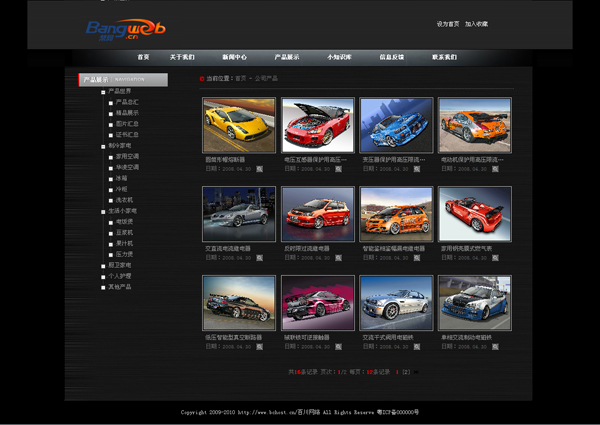The width and height of the screenshot is (600, 425).
Task: Click magnifier icon under the pink car
Action: pos(337,348)
